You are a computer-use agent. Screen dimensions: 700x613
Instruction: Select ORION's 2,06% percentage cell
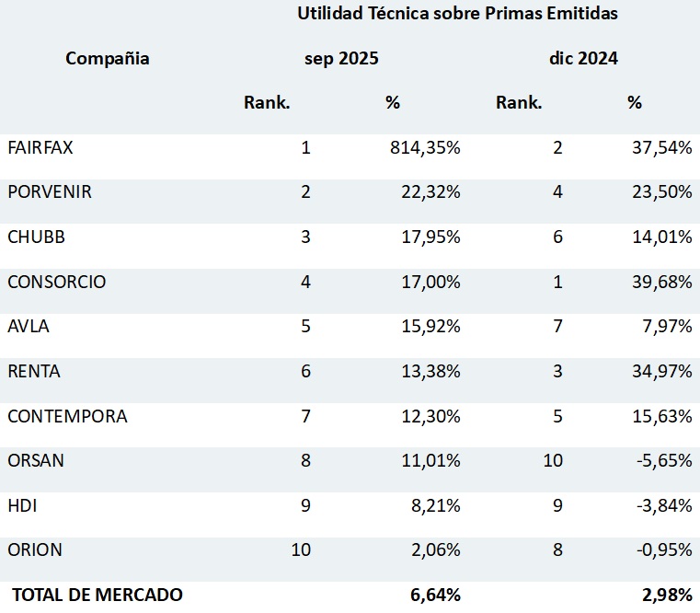[x=435, y=550]
